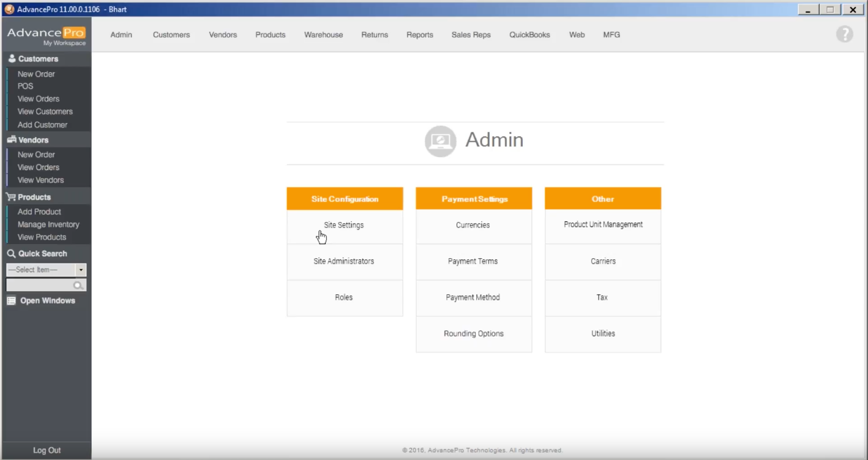Open the Warehouse menu
Viewport: 868px width, 460px height.
[x=324, y=35]
